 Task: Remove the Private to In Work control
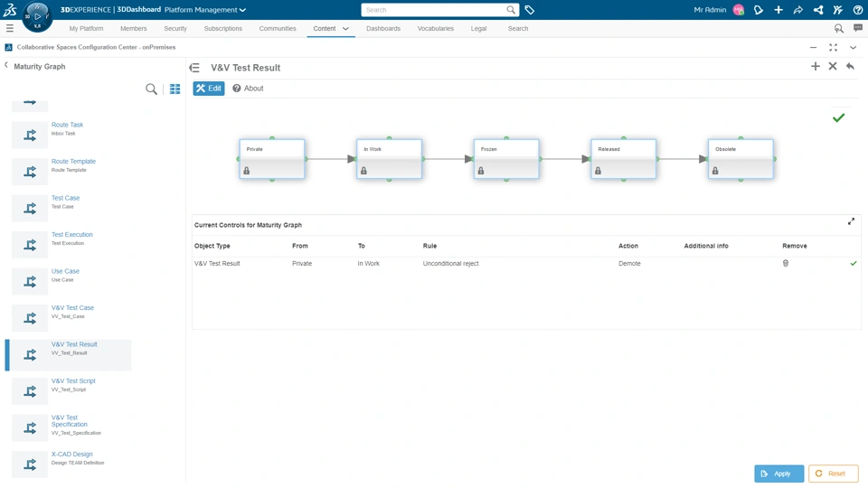(x=786, y=263)
